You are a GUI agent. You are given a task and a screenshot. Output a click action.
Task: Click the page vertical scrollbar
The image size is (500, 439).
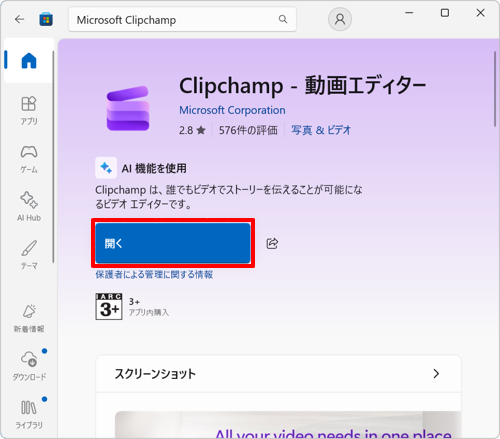click(x=495, y=89)
